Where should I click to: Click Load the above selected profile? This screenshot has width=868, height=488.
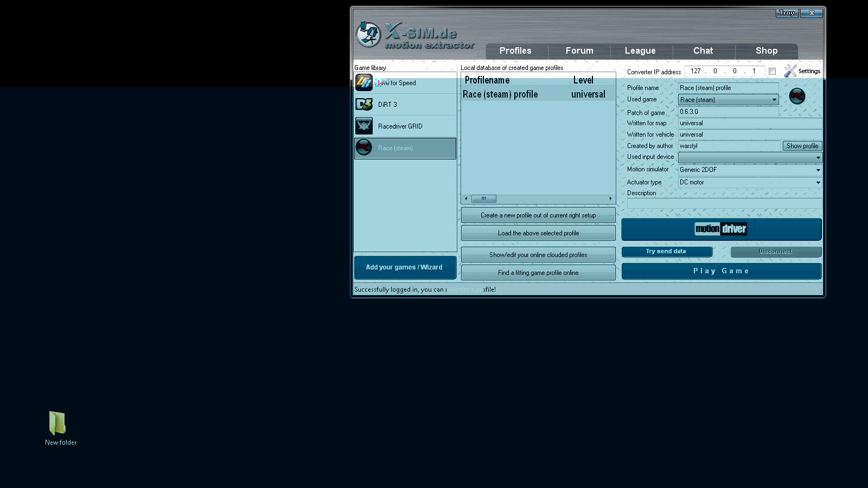(538, 233)
